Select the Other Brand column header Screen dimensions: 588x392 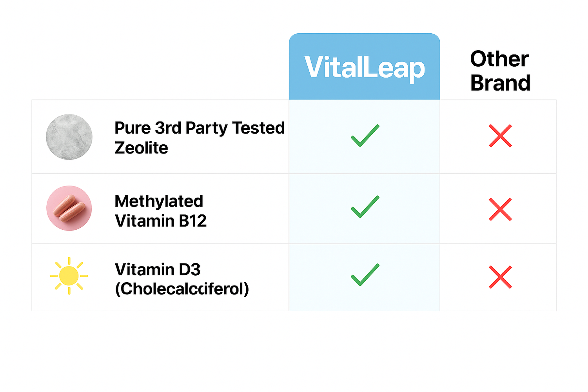(500, 71)
